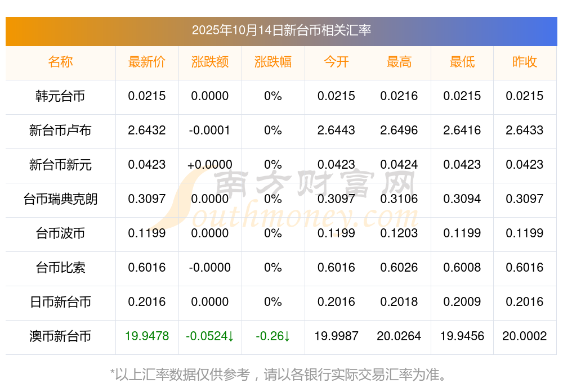Click the 2025年10月14日新台币相关汇率 title banner
The height and width of the screenshot is (392, 563).
point(281,30)
